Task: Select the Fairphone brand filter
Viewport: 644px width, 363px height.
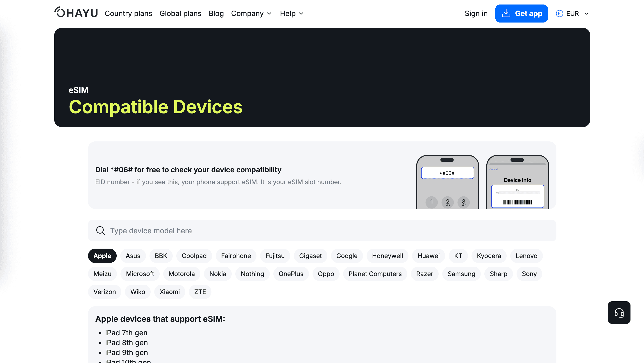Action: (x=236, y=256)
